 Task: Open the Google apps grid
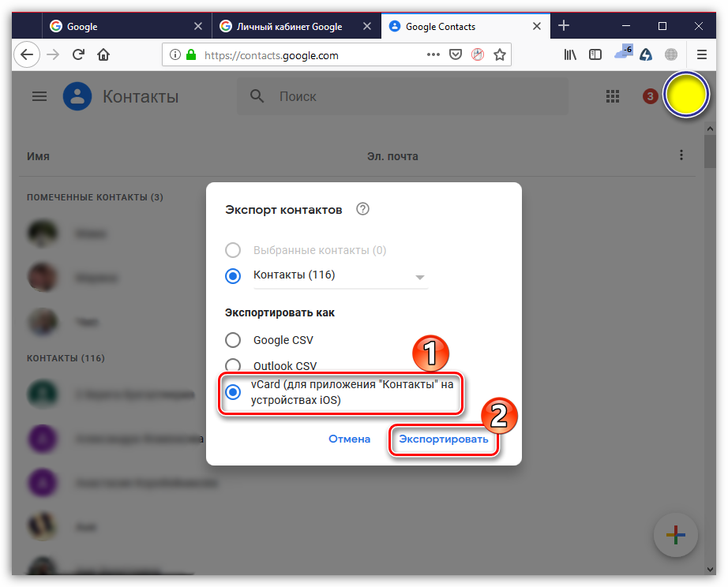pyautogui.click(x=613, y=96)
